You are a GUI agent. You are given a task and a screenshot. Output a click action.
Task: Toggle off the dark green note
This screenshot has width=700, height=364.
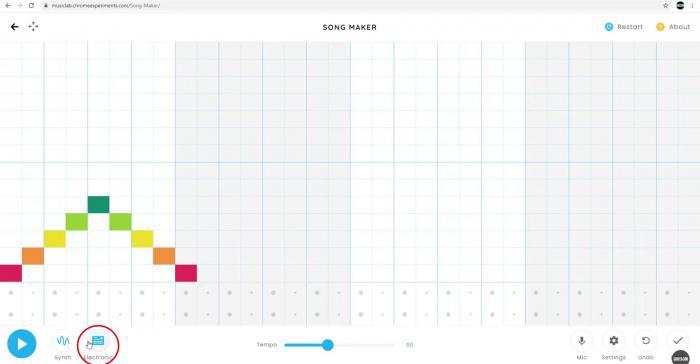coord(99,205)
